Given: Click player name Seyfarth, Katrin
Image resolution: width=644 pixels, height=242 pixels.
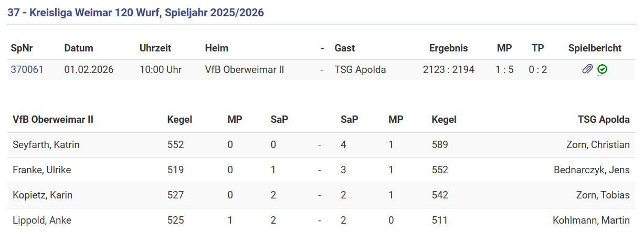Looking at the screenshot, I should (x=46, y=144).
